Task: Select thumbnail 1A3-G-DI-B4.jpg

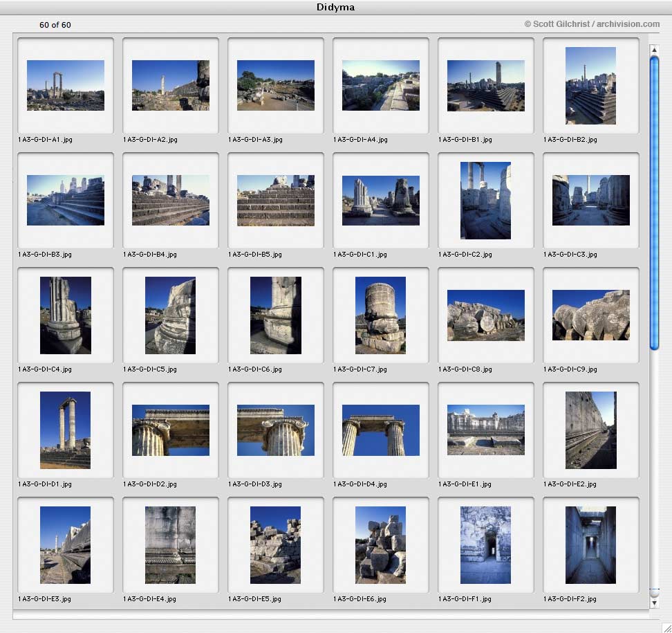Action: click(171, 201)
